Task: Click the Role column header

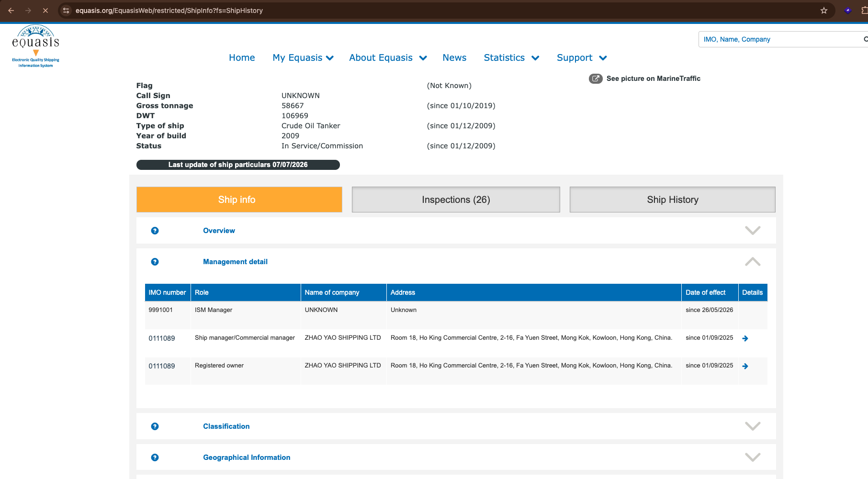Action: point(246,292)
